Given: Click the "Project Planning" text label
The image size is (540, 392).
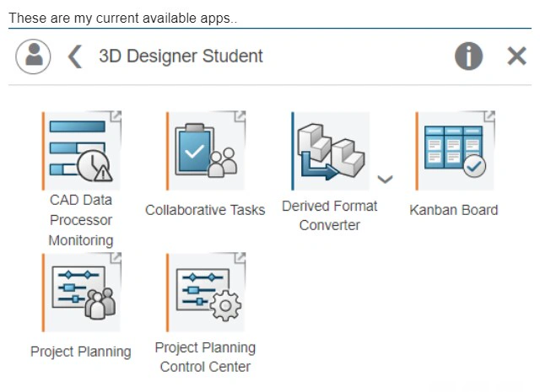Looking at the screenshot, I should [x=80, y=352].
